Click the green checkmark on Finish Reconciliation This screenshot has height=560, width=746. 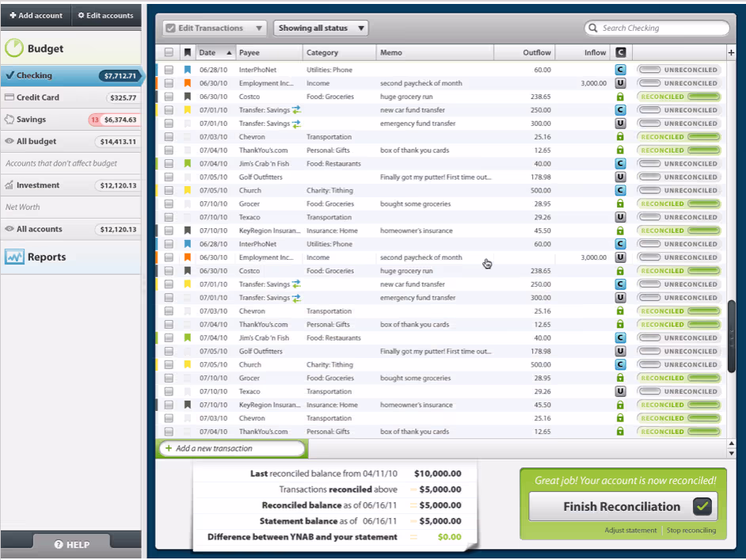tap(702, 506)
